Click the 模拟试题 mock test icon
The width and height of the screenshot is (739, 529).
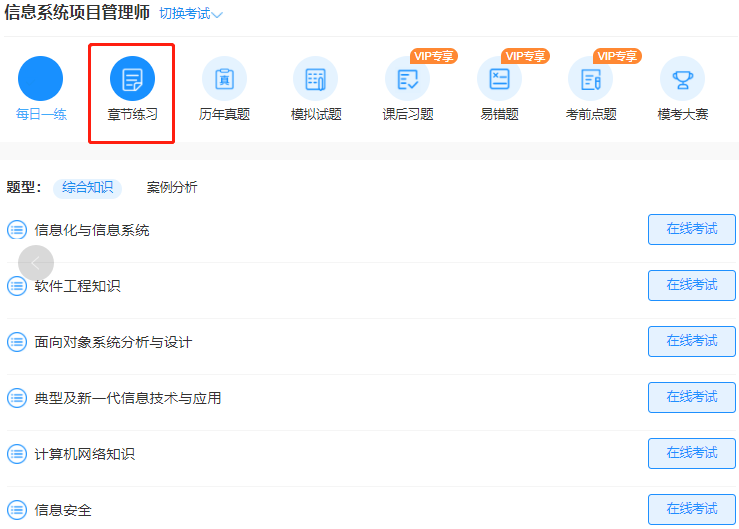pos(316,79)
